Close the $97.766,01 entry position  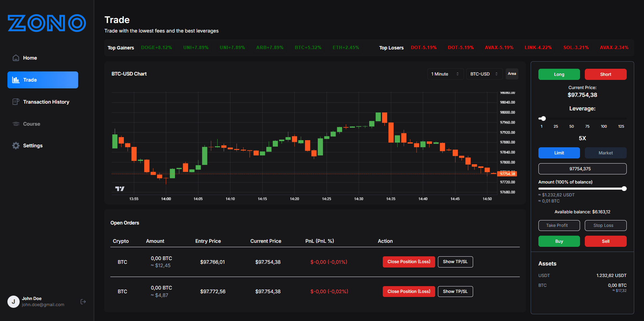pos(409,262)
